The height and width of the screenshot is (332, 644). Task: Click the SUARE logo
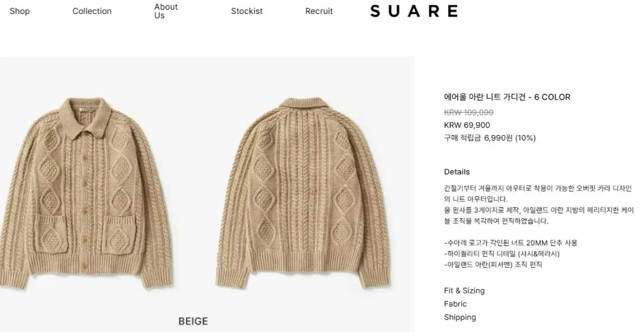(414, 11)
